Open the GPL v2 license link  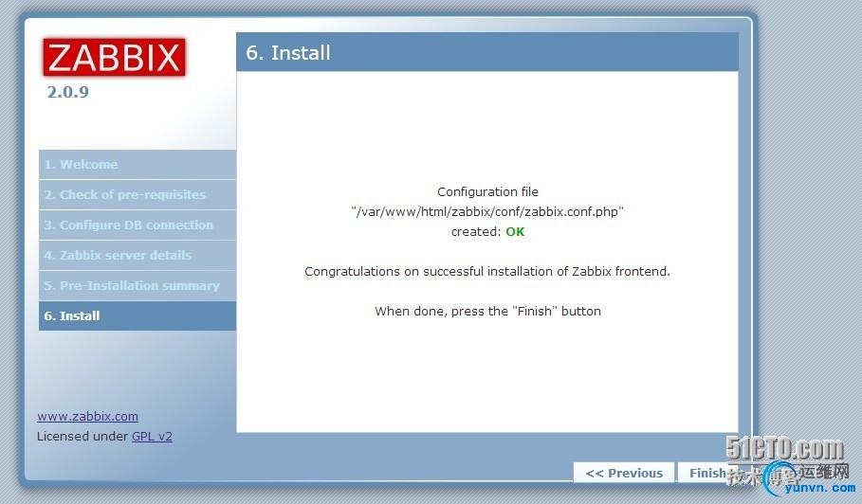click(152, 437)
